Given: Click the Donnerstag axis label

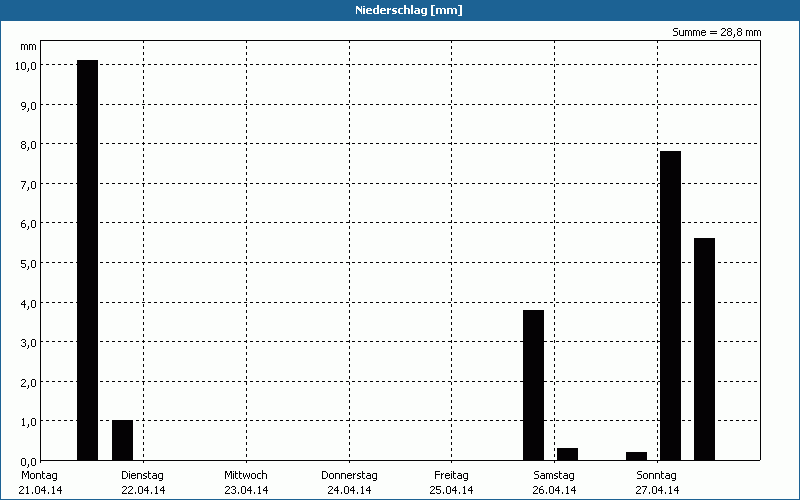Looking at the screenshot, I should (x=349, y=476).
